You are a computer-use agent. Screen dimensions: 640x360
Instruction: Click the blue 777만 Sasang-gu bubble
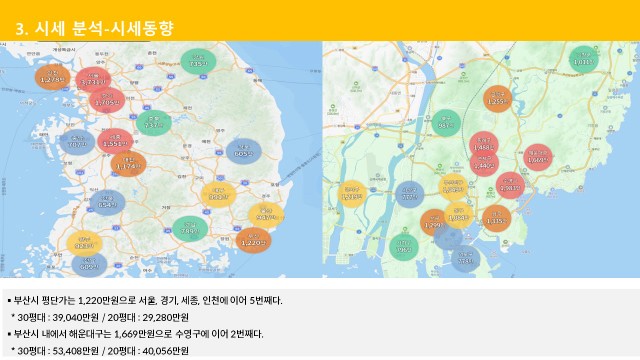point(410,194)
